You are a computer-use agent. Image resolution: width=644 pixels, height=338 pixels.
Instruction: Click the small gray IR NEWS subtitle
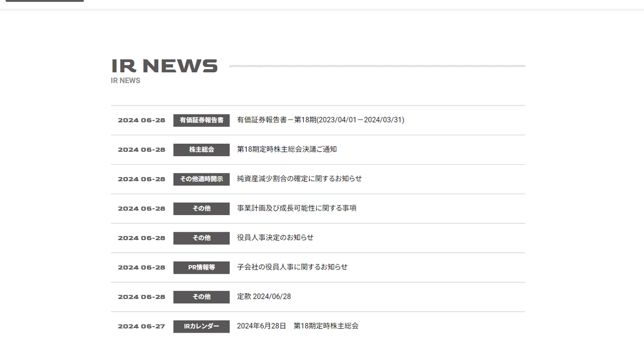pos(126,80)
